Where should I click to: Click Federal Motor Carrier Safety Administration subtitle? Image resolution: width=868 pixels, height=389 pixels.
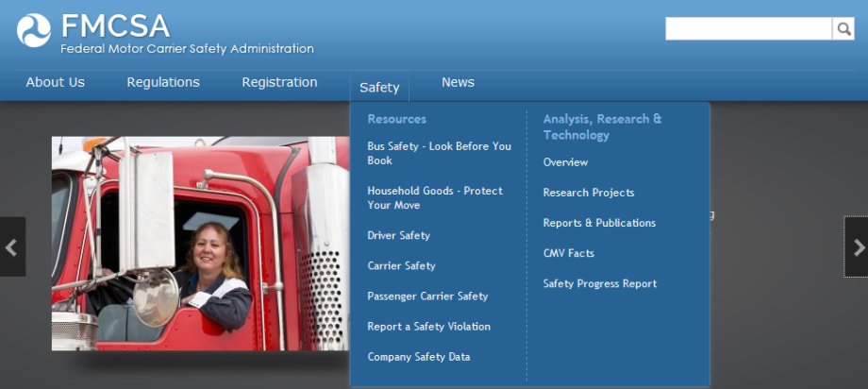(187, 49)
